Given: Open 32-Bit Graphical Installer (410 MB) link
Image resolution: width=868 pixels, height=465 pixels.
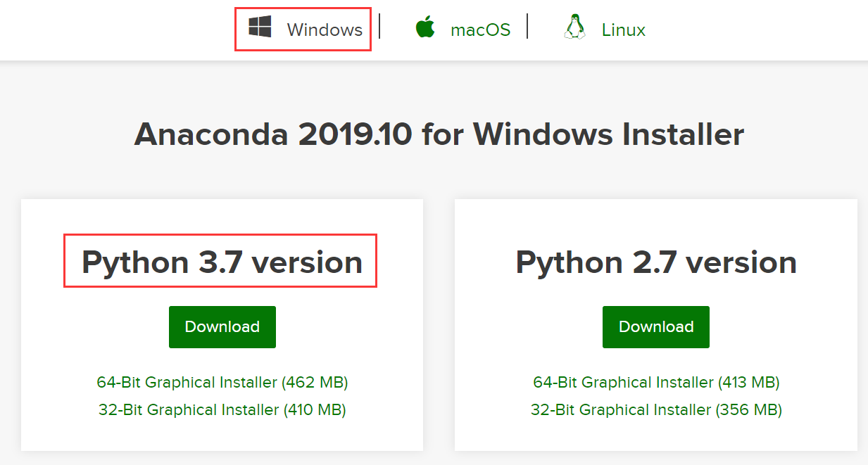Looking at the screenshot, I should tap(222, 409).
